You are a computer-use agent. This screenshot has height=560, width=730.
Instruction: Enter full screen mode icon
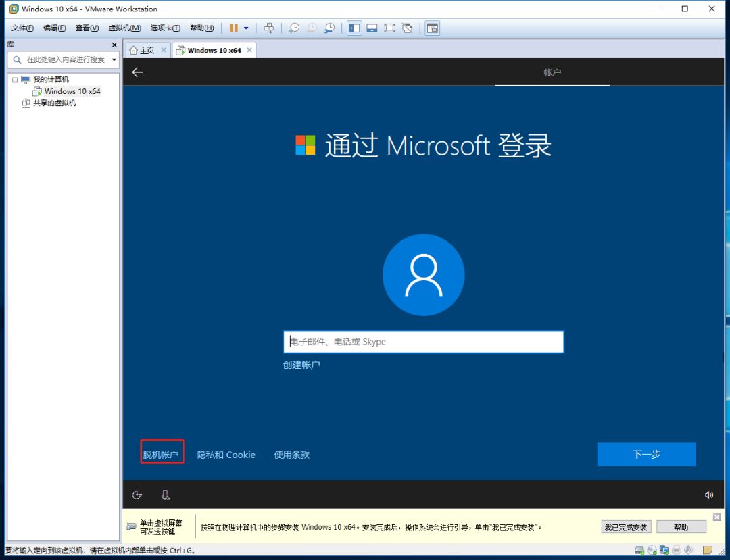point(389,28)
